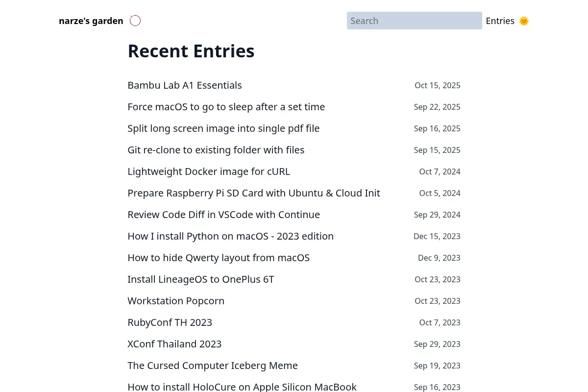
Task: Open The Cursed Computer Iceberg Meme entry
Action: pos(213,366)
